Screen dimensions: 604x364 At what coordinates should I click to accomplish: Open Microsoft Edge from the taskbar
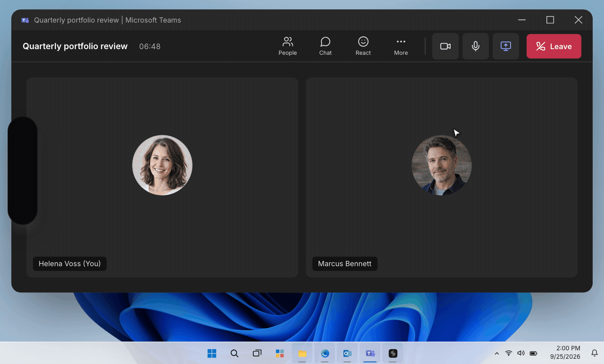point(325,353)
